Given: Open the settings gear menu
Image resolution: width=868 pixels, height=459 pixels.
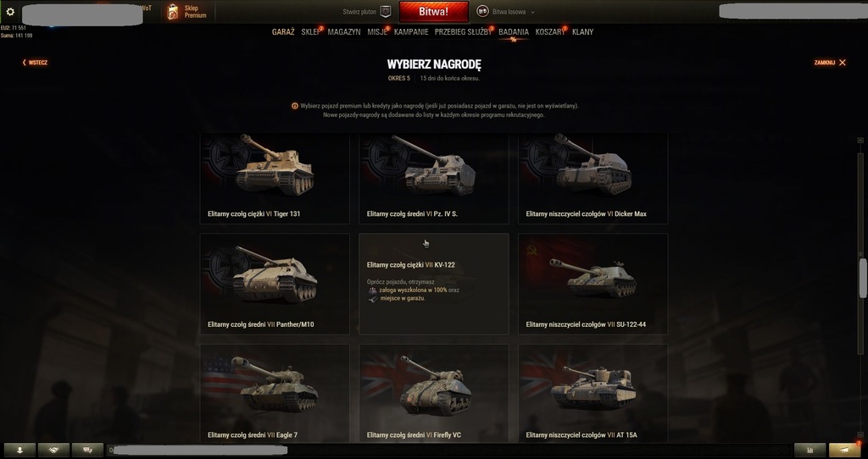Looking at the screenshot, I should click(x=10, y=12).
